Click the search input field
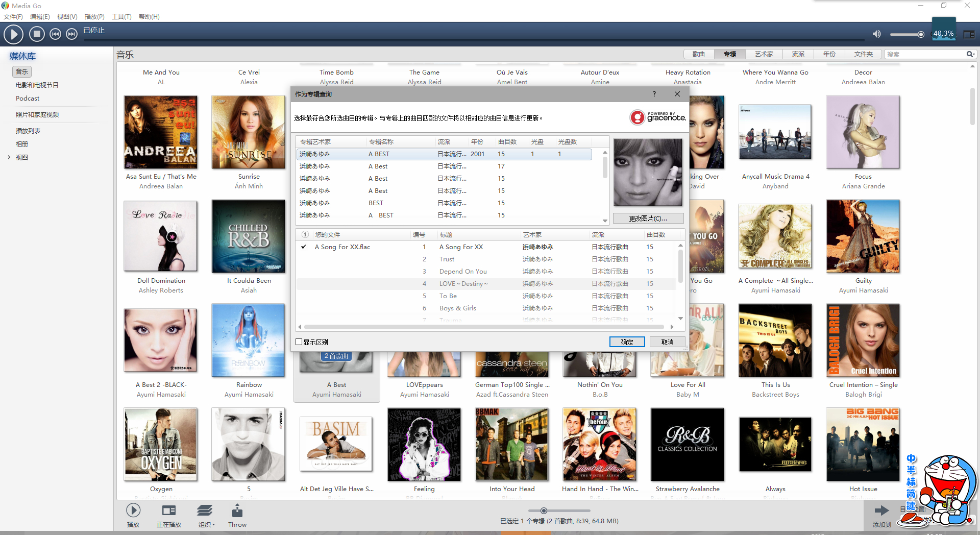This screenshot has height=535, width=980. point(925,54)
